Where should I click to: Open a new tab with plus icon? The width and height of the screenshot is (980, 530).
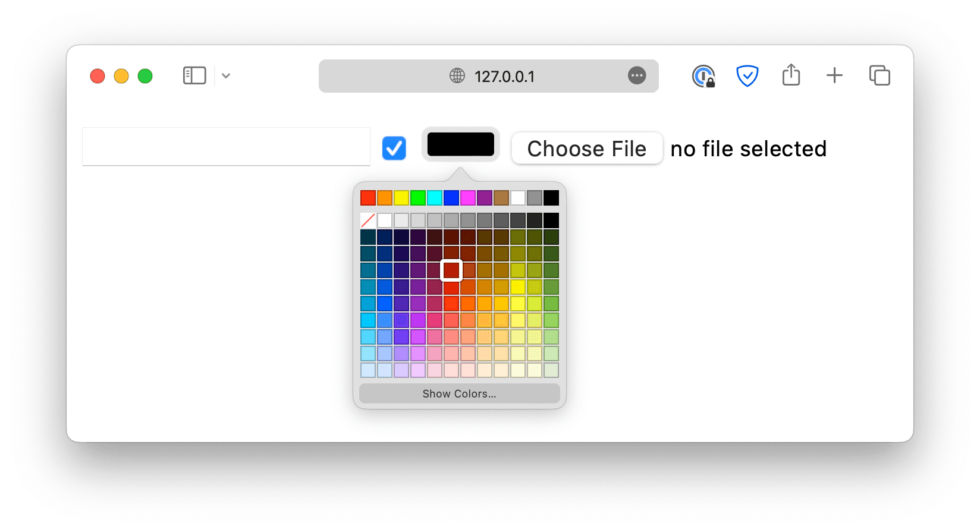(834, 75)
